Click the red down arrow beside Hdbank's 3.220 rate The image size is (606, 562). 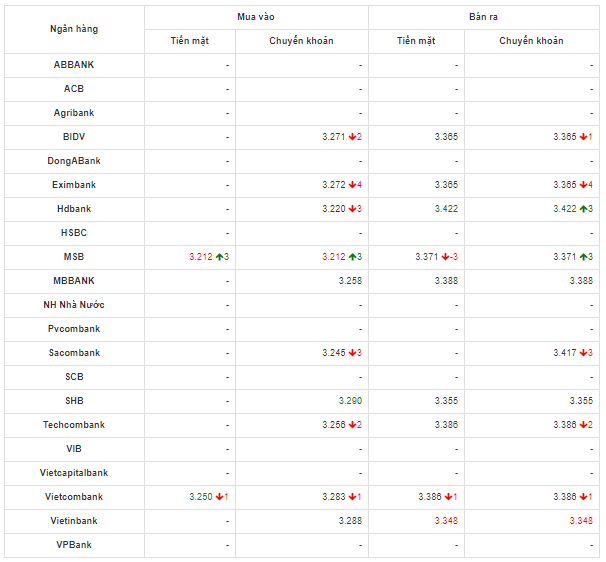353,209
